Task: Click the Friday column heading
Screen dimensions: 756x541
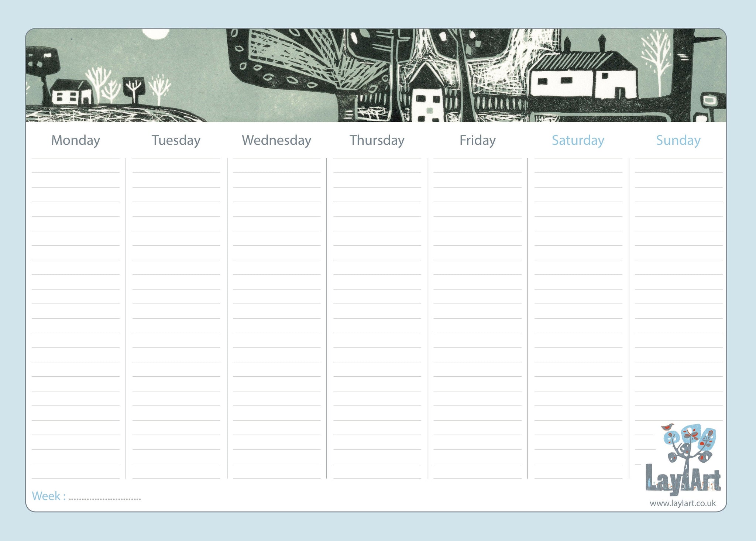Action: pos(477,141)
